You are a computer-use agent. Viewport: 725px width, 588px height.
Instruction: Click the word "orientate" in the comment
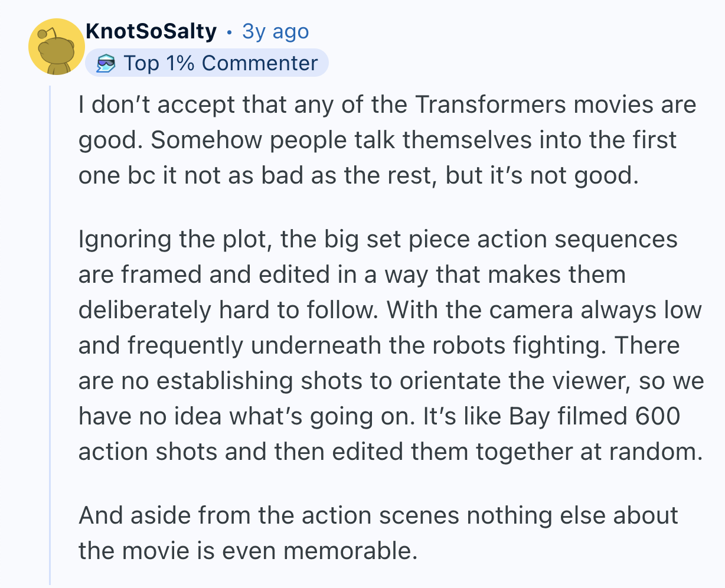coord(451,381)
